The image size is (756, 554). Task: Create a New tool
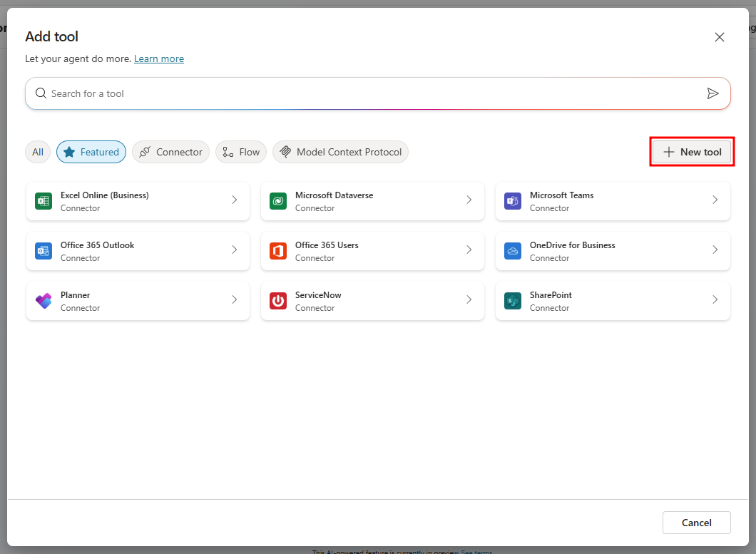click(x=692, y=152)
